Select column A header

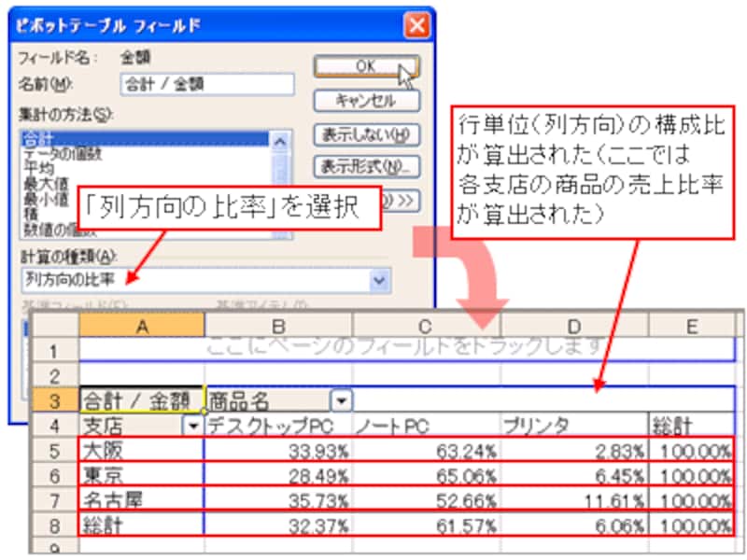[x=142, y=326]
